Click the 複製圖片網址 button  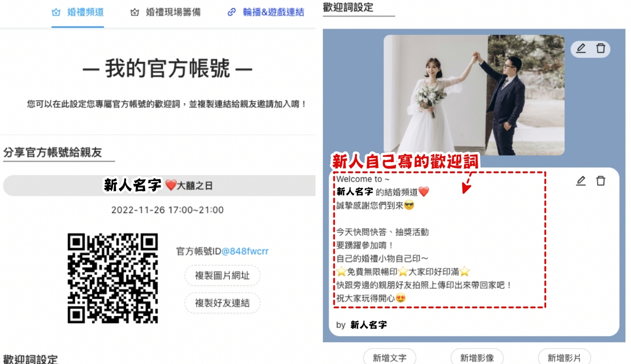(x=222, y=276)
